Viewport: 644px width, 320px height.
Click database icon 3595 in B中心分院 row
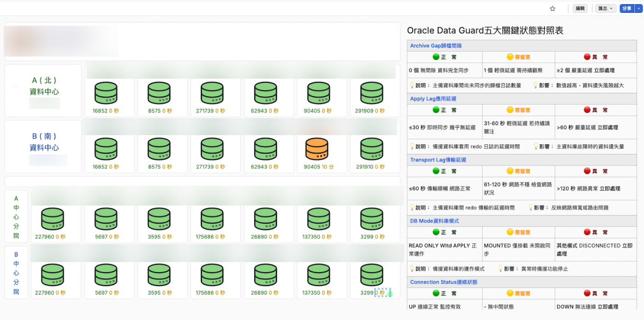pos(159,275)
